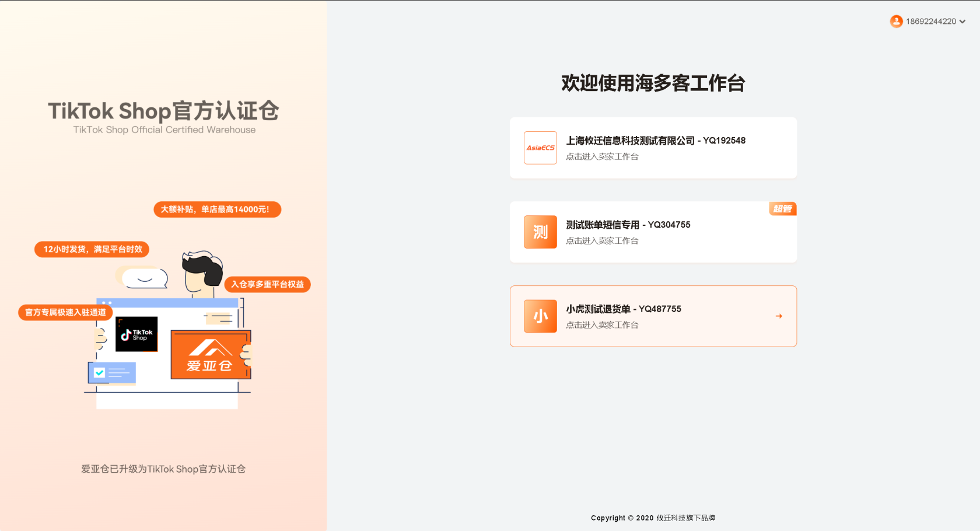Click the orange user avatar icon
The image size is (980, 531).
896,22
